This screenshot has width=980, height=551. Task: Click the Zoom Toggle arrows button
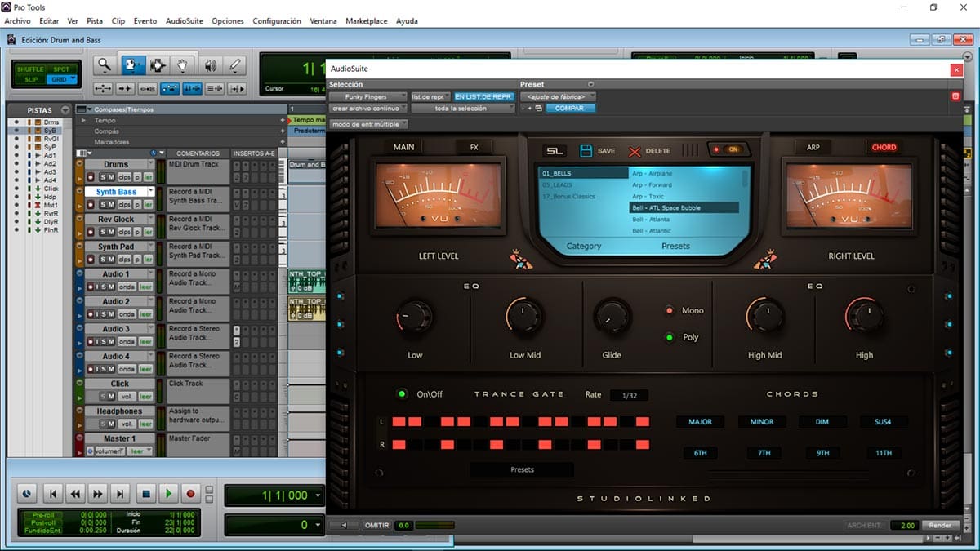click(103, 88)
